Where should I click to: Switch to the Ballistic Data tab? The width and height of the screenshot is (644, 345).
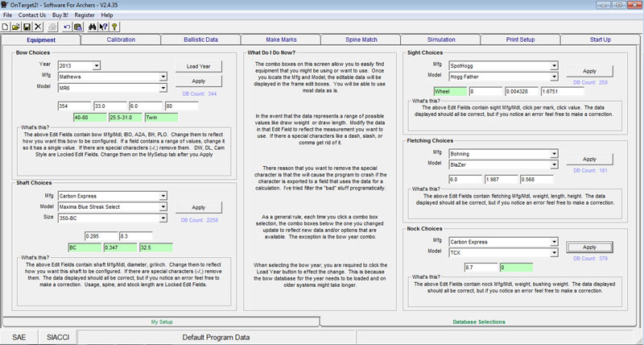200,39
